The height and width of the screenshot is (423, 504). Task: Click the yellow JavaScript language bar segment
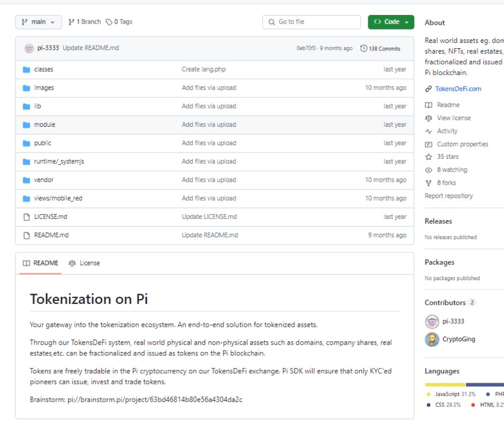[x=445, y=384]
